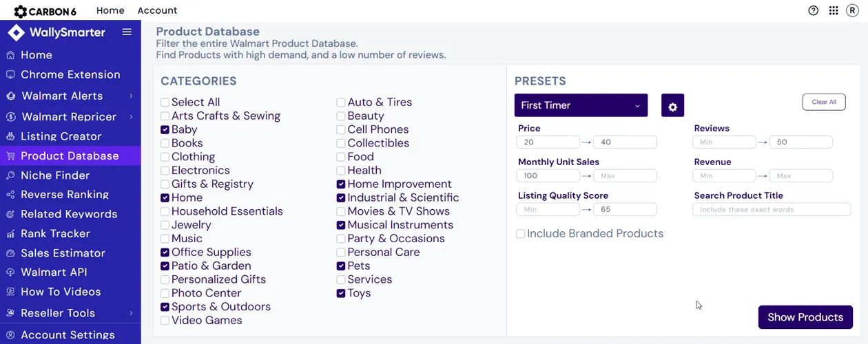Expand the Walmart Alerts submenu
The height and width of the screenshot is (344, 868).
(131, 96)
